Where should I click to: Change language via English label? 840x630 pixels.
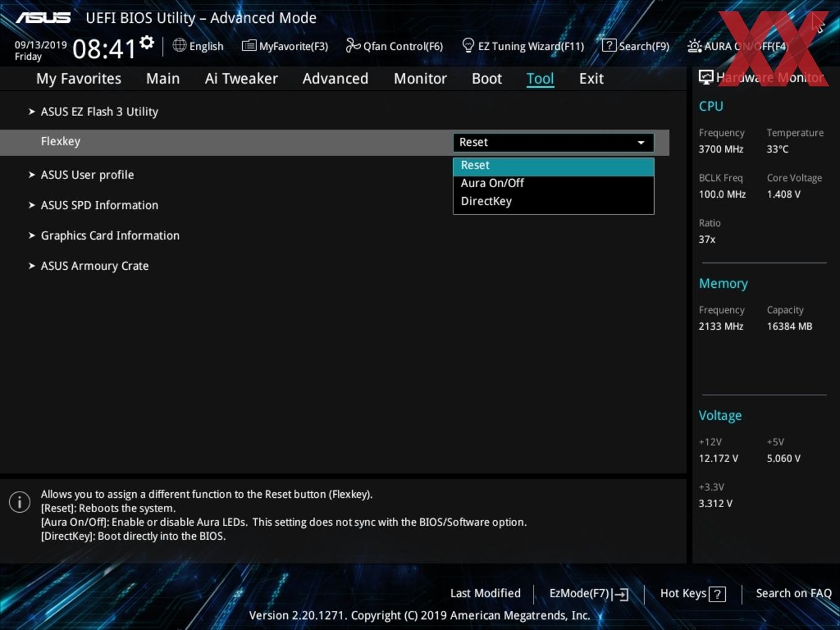[206, 46]
